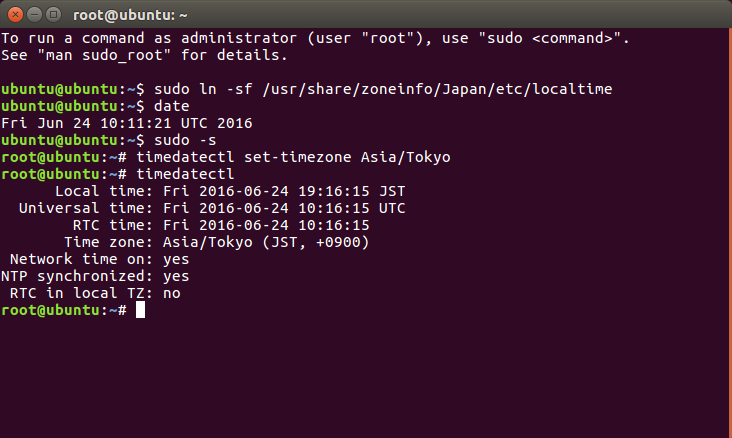Viewport: 732px width, 438px height.
Task: Click the standalone 'timedatectl' command
Action: click(x=185, y=174)
